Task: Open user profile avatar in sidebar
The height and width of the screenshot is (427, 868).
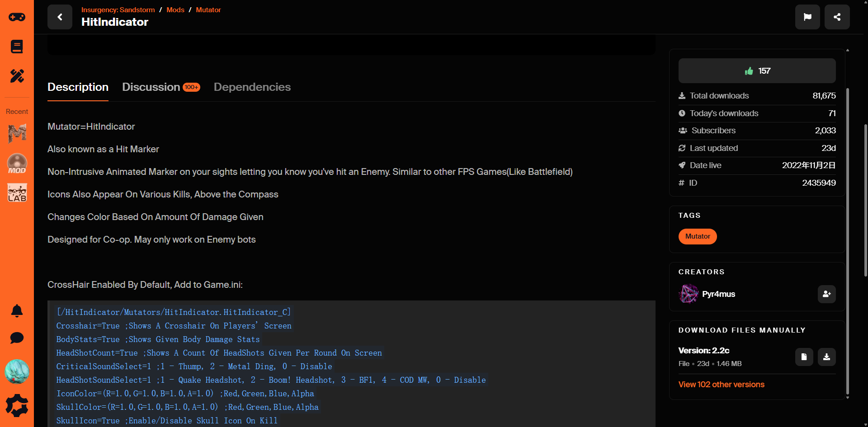Action: coord(17,371)
